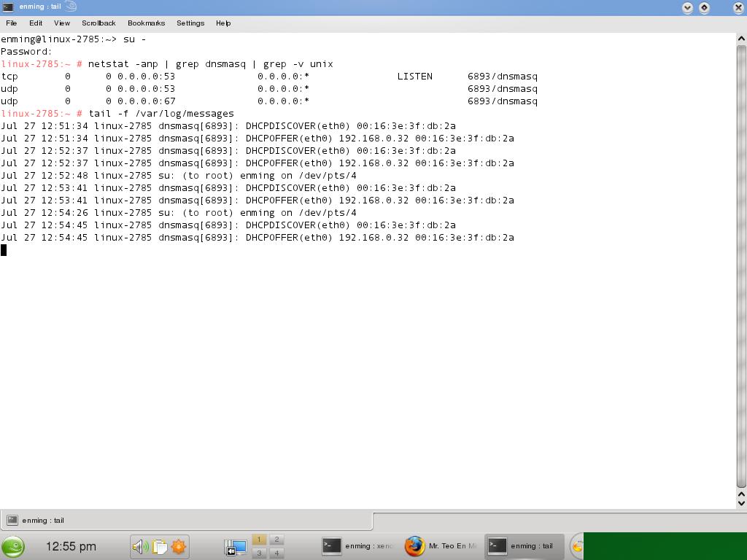
Task: Maximize the Konsole window
Action: (x=704, y=7)
